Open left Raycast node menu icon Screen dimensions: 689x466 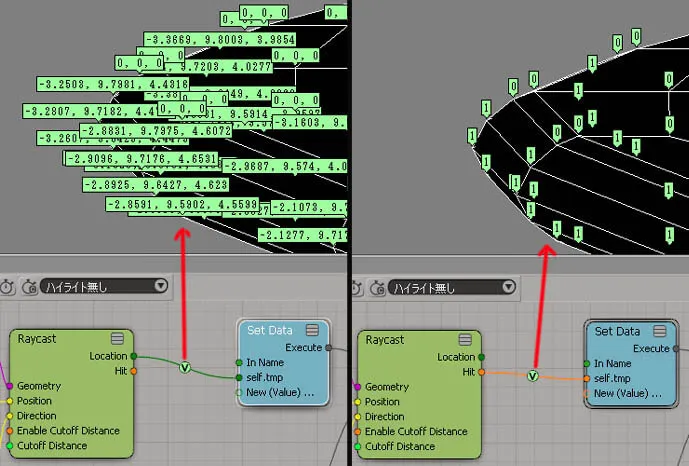(x=117, y=339)
